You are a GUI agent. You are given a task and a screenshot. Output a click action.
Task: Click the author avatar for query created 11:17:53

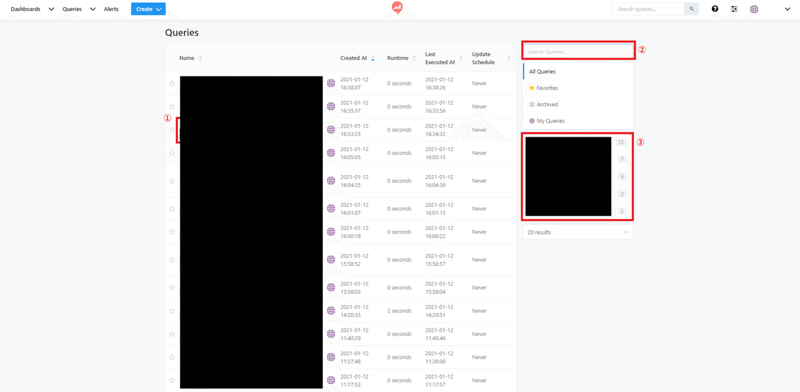pyautogui.click(x=331, y=380)
